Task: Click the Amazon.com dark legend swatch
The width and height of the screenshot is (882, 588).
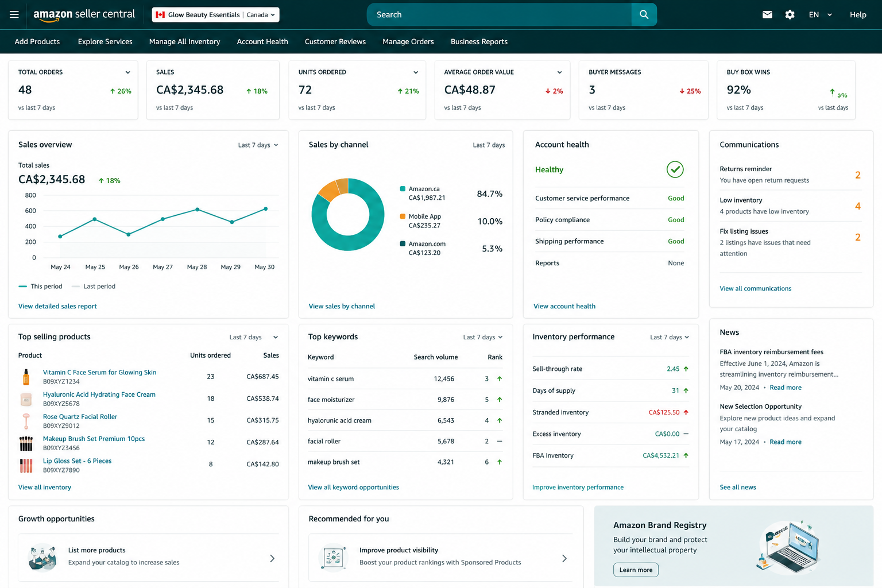Action: pyautogui.click(x=403, y=244)
